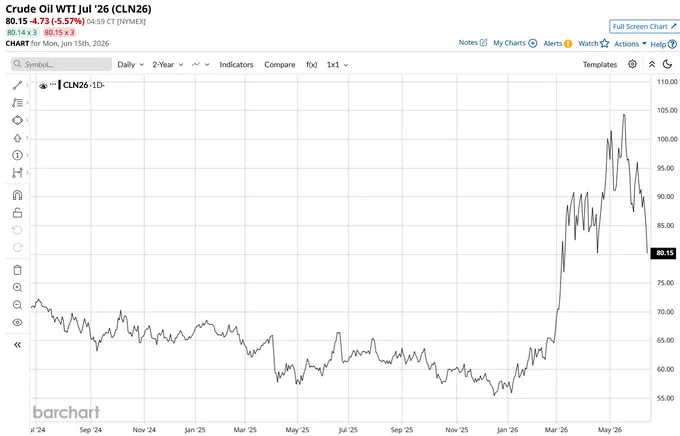
Task: Open My Charts link
Action: [x=515, y=43]
